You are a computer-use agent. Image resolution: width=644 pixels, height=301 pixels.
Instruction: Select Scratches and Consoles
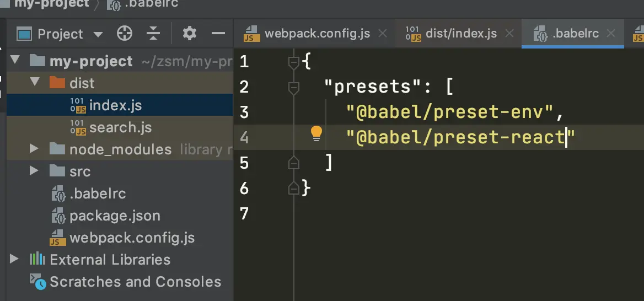pos(135,282)
